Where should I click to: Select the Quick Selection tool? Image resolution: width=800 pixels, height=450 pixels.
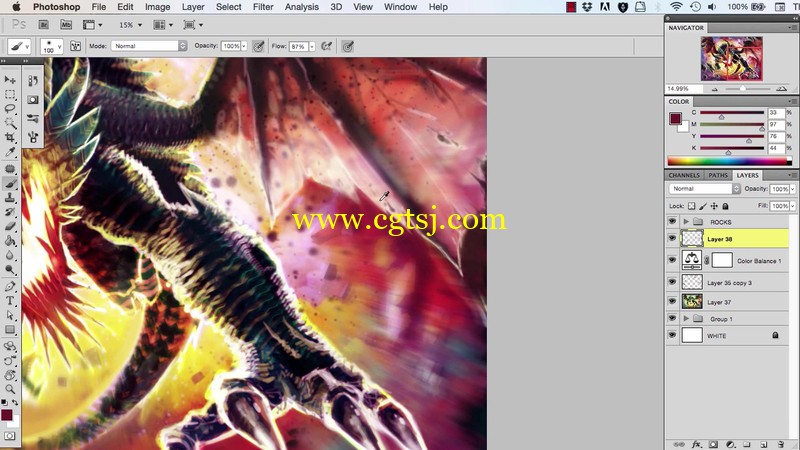[x=10, y=123]
